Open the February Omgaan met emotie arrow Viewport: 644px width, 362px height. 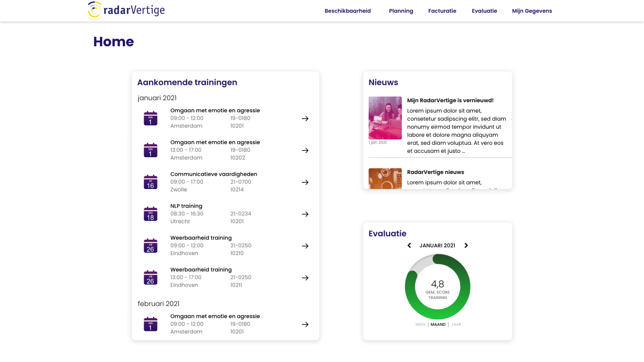(305, 325)
